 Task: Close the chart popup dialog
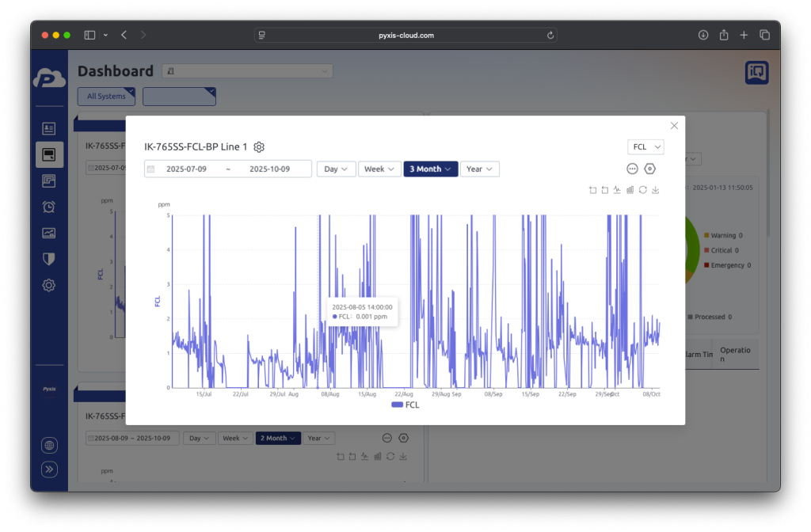pyautogui.click(x=674, y=126)
